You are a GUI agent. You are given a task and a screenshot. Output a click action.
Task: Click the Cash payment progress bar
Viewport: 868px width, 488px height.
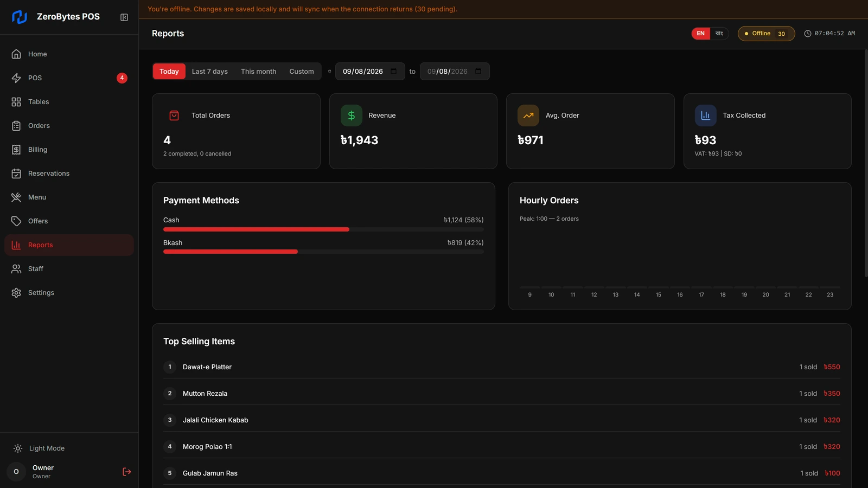[x=323, y=229]
